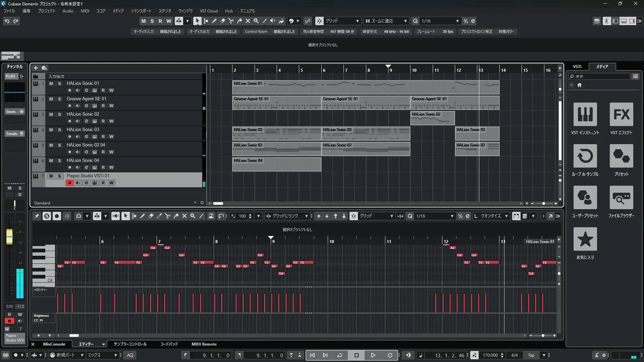Disable record enable on Piapro Studio track
Image resolution: width=644 pixels, height=362 pixels.
click(69, 183)
